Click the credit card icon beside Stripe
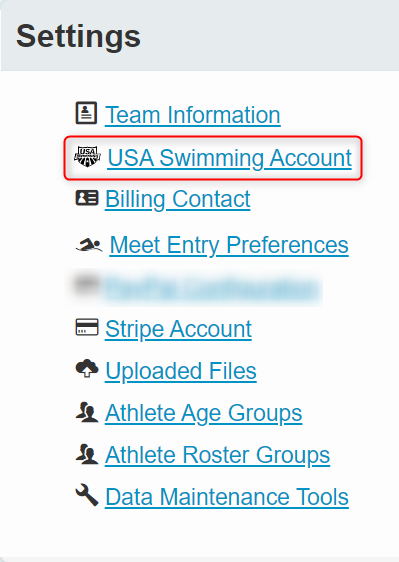The image size is (399, 562). [x=87, y=327]
